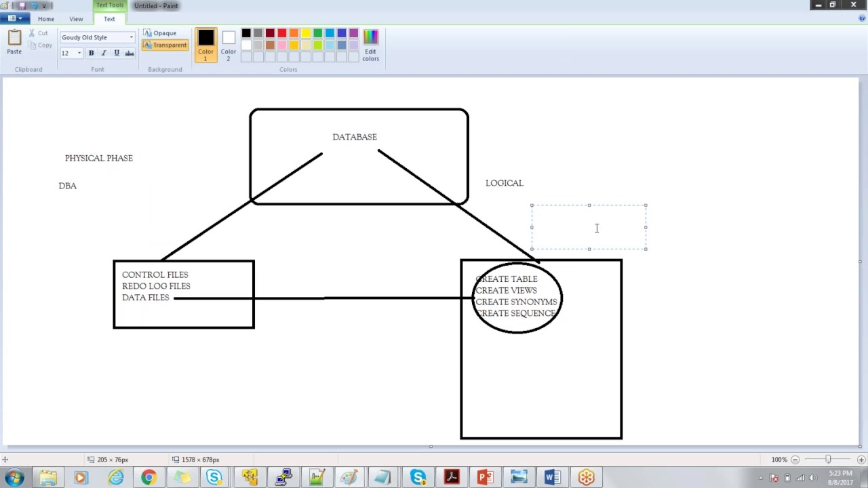868x488 pixels.
Task: Click the PHYSICAL PHASE label on canvas
Action: (x=99, y=158)
